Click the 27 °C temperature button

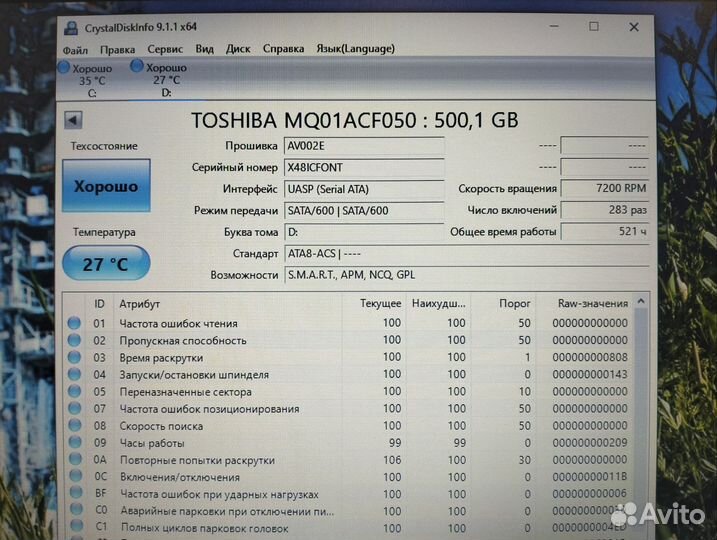(x=106, y=264)
